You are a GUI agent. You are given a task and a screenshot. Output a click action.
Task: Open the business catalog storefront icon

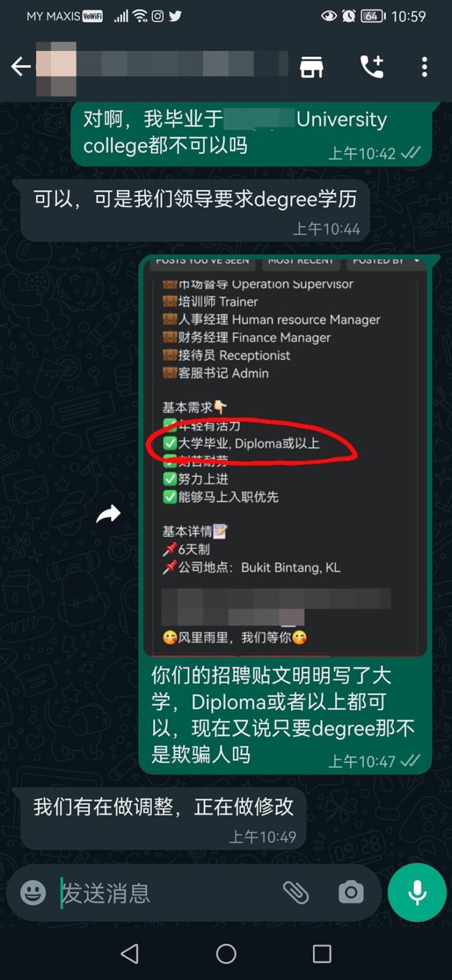point(311,67)
